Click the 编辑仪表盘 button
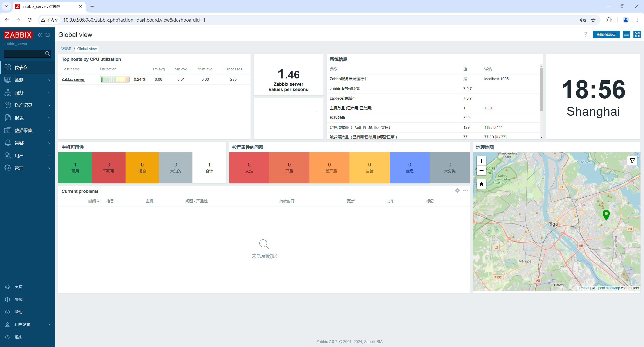 pyautogui.click(x=606, y=34)
